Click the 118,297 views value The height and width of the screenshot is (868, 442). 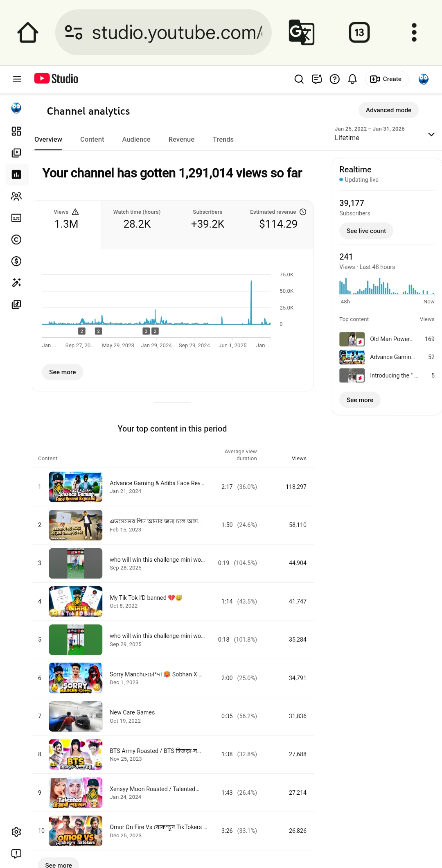pos(296,487)
